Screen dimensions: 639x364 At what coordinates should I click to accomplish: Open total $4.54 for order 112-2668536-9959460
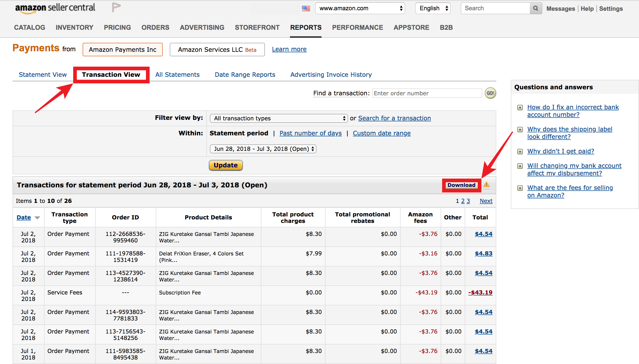(484, 234)
